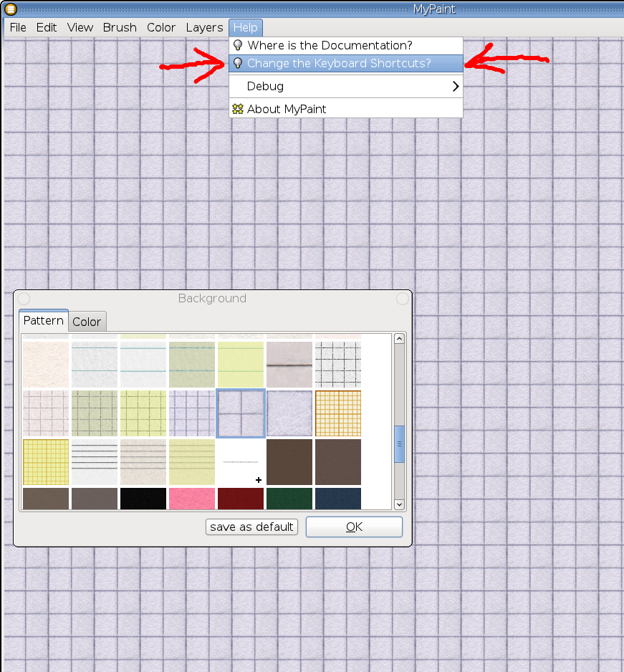
Task: Click the lightbulb icon beside Where is the Documentation
Action: click(239, 45)
